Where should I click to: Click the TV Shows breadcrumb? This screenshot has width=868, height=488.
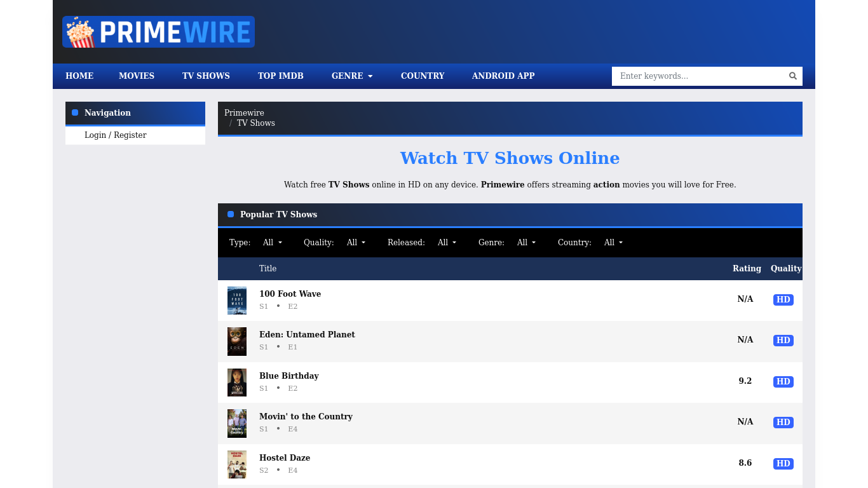coord(256,123)
